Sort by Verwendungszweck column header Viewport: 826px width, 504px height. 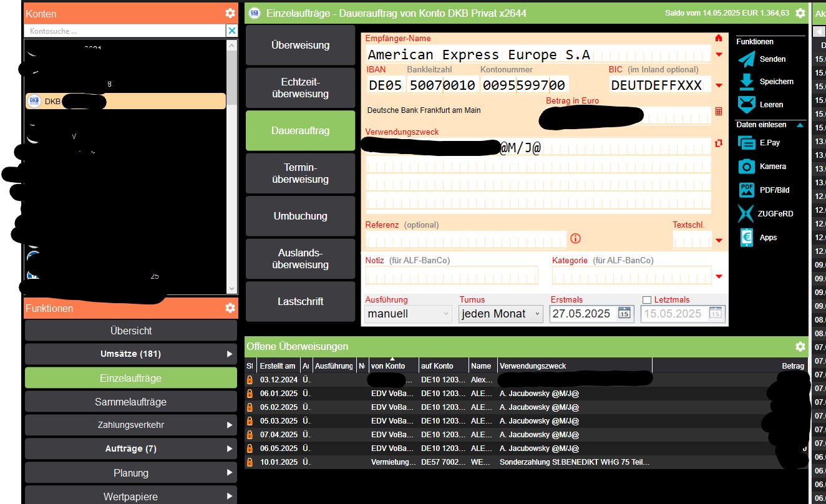coord(575,366)
